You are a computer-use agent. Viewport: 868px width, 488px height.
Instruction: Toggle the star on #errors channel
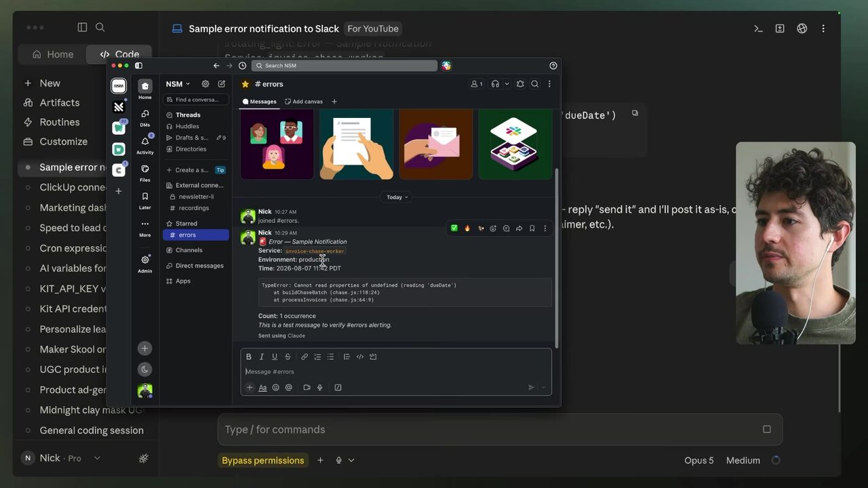tap(245, 84)
